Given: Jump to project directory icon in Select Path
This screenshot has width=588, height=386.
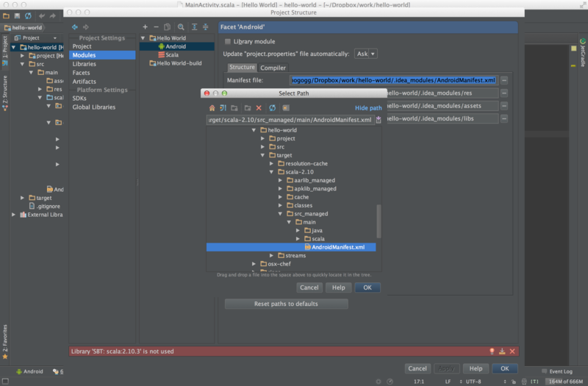Looking at the screenshot, I should [x=223, y=108].
